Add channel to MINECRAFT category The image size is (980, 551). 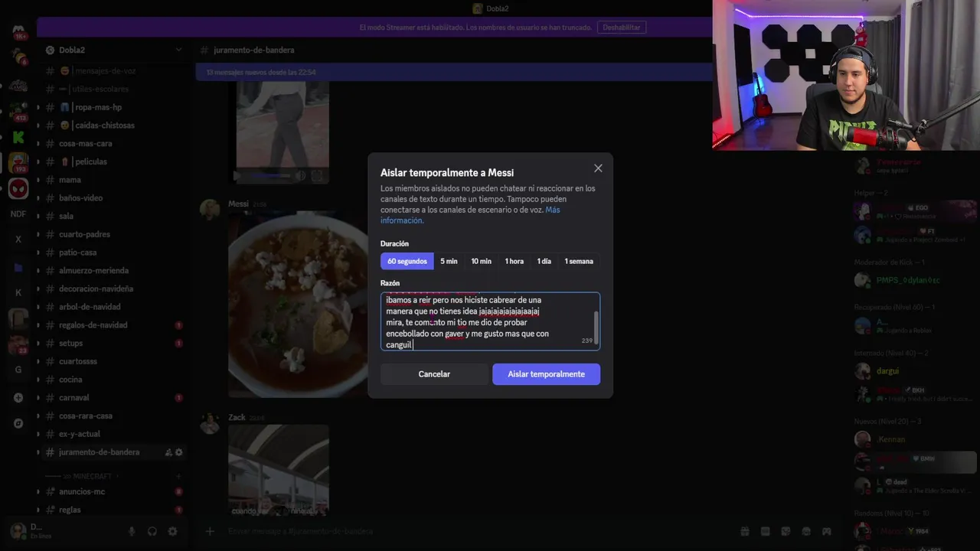click(179, 476)
